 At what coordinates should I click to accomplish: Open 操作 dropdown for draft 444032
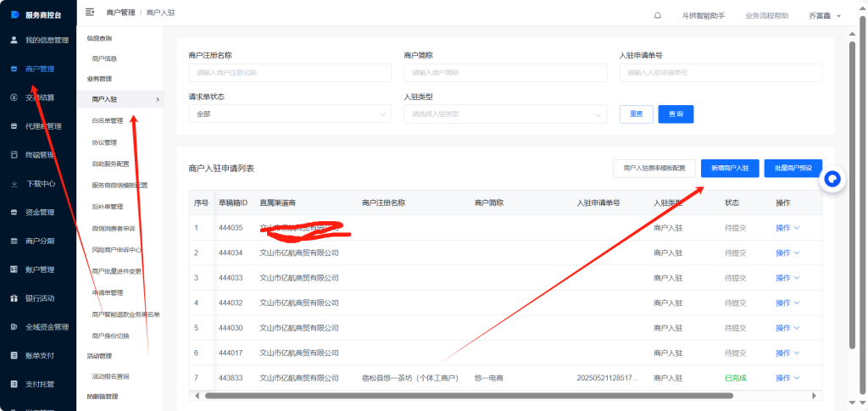click(x=787, y=303)
